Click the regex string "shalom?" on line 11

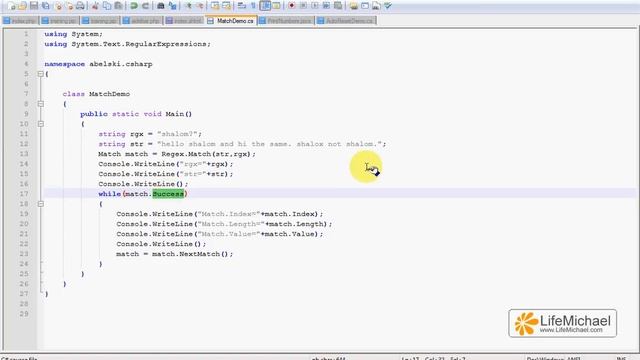(178, 134)
